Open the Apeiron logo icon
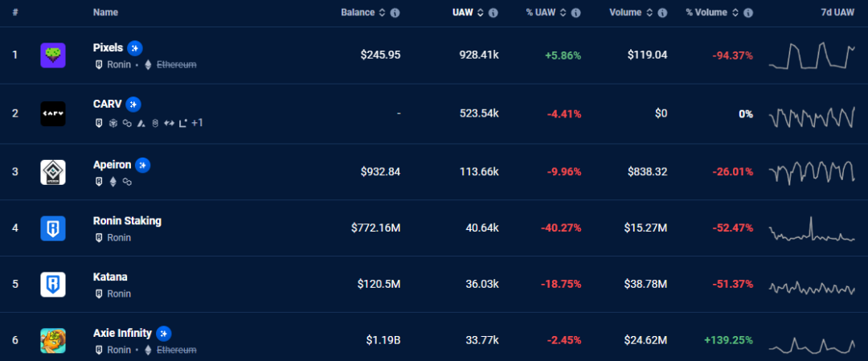 tap(53, 172)
